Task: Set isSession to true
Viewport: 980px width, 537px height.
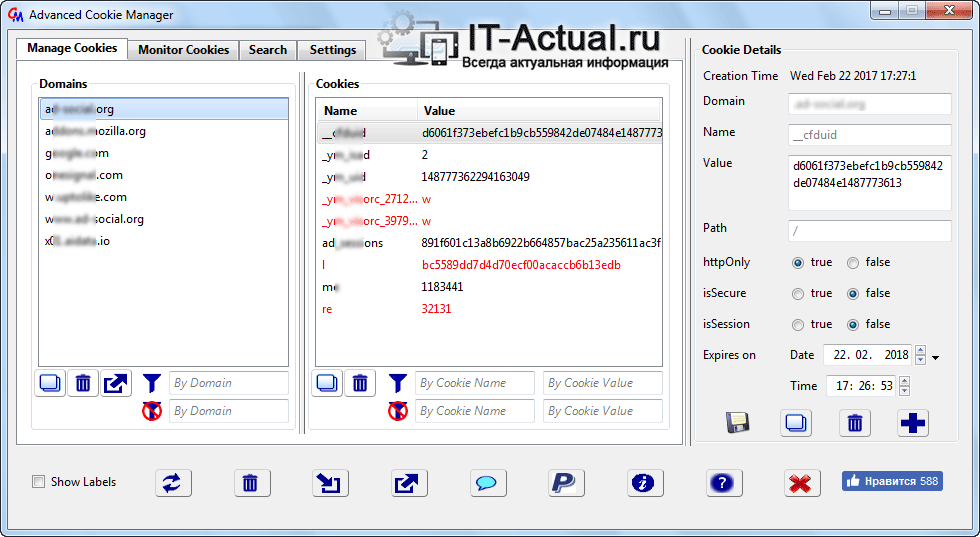Action: 797,325
